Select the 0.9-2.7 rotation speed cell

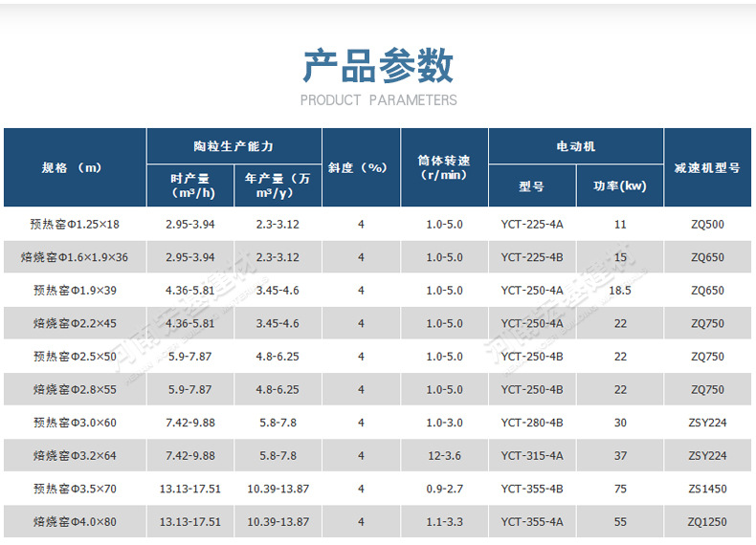443,489
